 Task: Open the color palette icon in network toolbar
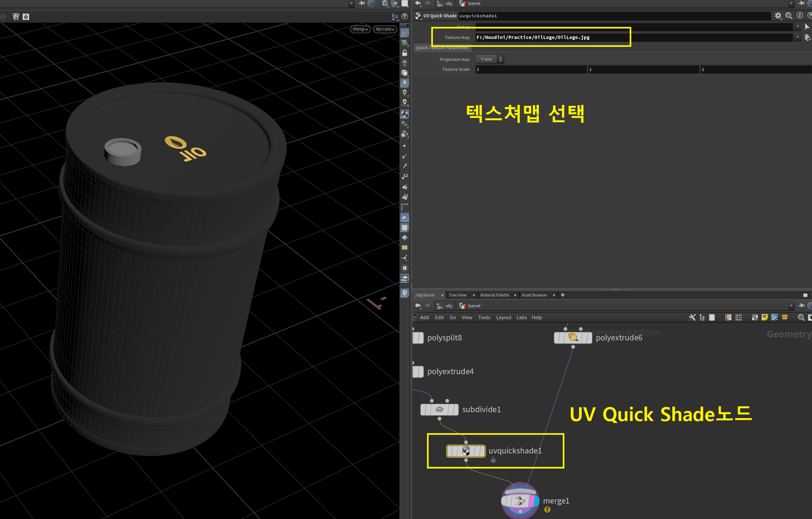728,317
